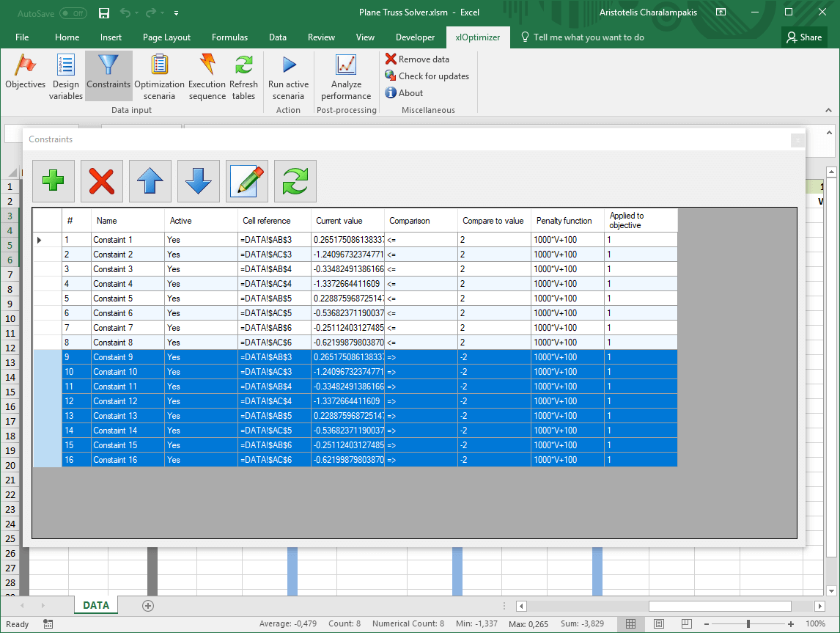The width and height of the screenshot is (840, 633).
Task: Click the zoom slider in status bar
Action: 748,624
